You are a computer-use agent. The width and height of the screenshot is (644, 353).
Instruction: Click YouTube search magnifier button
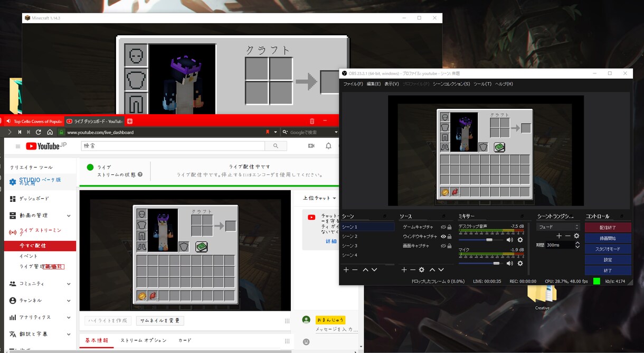(x=276, y=146)
